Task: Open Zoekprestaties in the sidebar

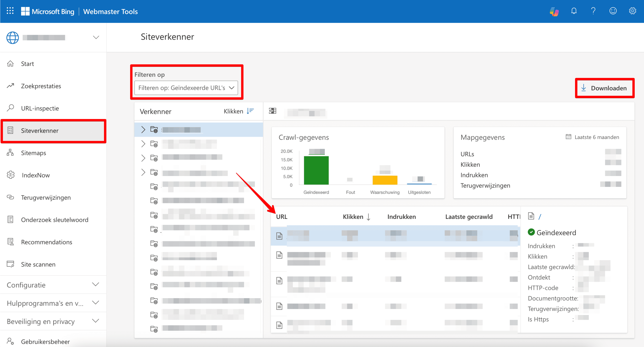Action: click(x=41, y=86)
